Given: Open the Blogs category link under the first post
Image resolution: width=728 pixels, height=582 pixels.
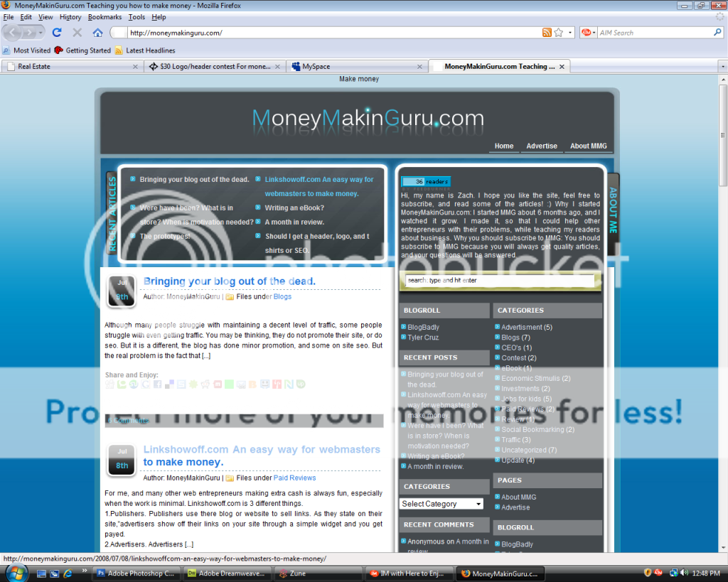Looking at the screenshot, I should (282, 296).
